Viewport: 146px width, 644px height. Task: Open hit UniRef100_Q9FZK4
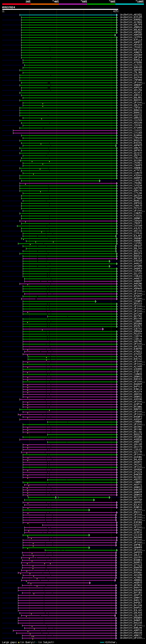pyautogui.click(x=131, y=58)
